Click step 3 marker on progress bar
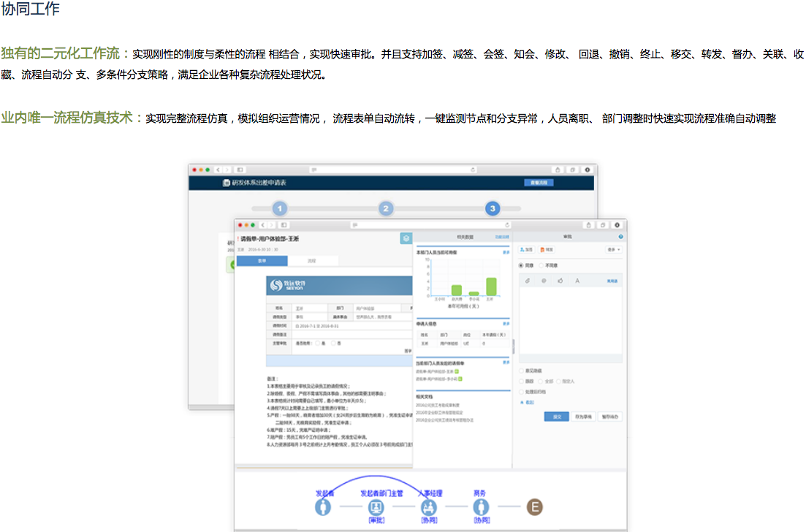Screen dimensions: 806x532 click(x=493, y=209)
